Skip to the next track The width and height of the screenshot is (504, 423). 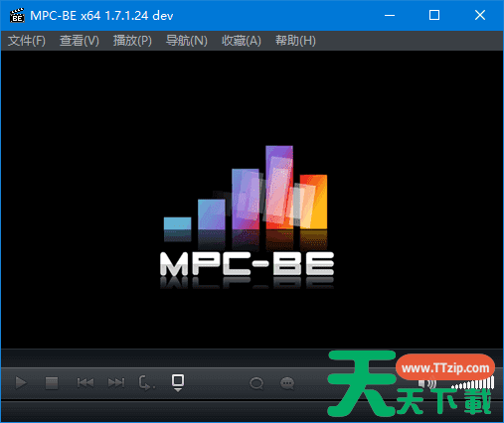116,383
